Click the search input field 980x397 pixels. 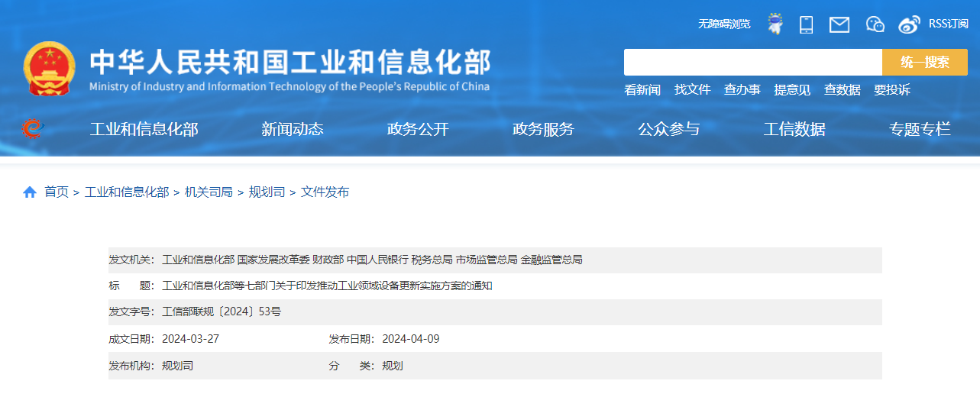(x=752, y=63)
